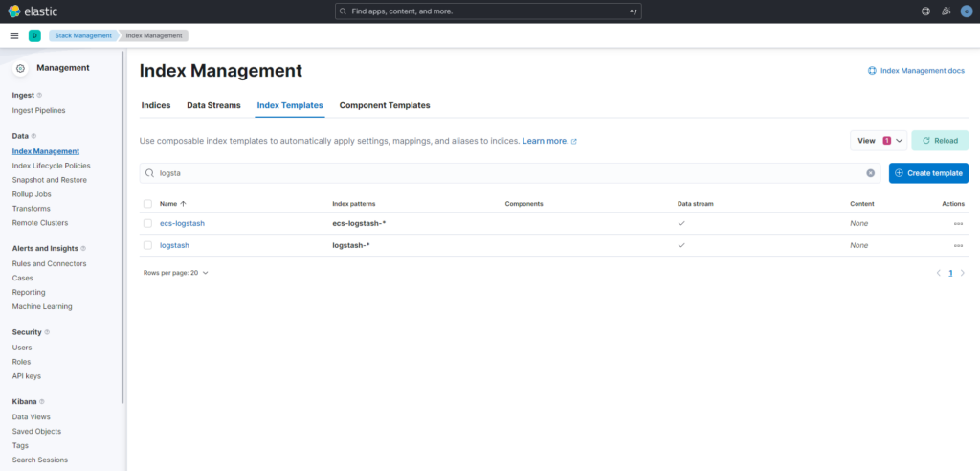Click the template search input field
Viewport: 980px width, 471px height.
coord(507,173)
